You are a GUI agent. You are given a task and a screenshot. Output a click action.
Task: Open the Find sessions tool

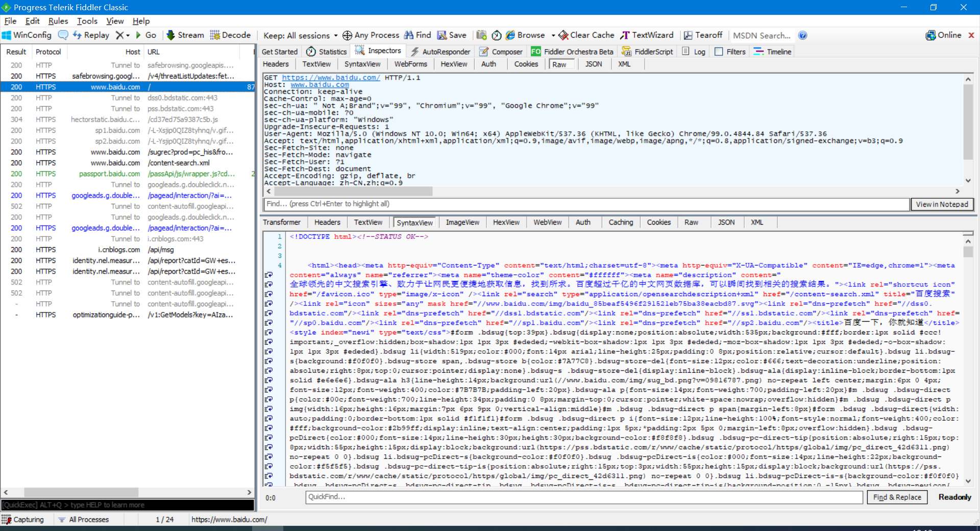tap(418, 35)
